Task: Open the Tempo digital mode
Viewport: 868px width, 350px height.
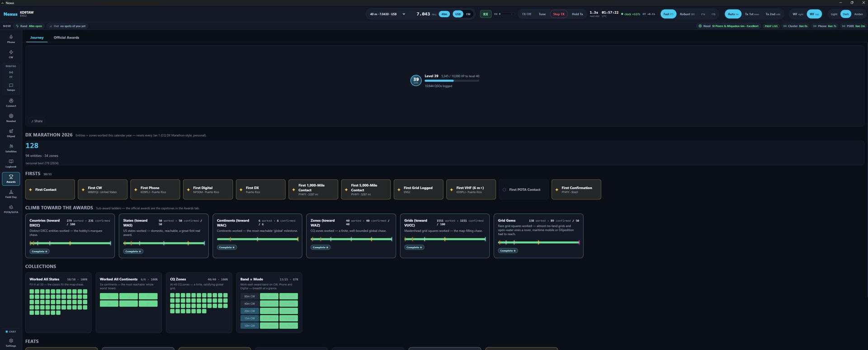Action: [x=11, y=87]
